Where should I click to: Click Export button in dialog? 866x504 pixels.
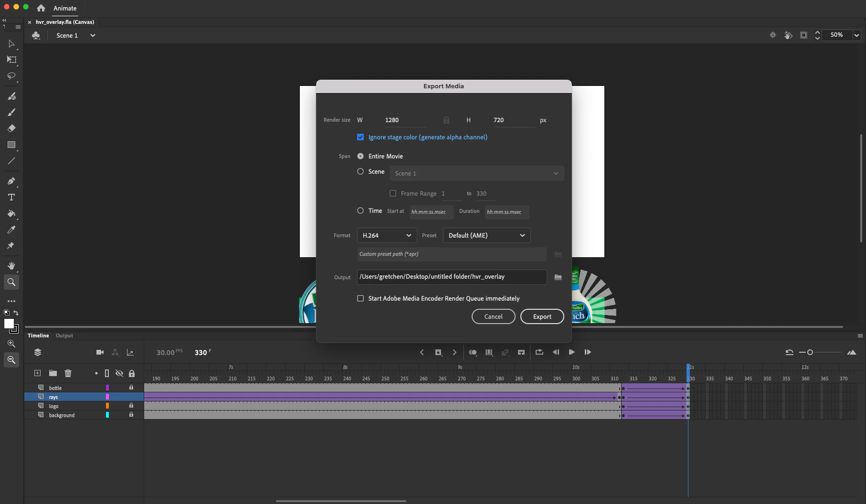pyautogui.click(x=542, y=316)
